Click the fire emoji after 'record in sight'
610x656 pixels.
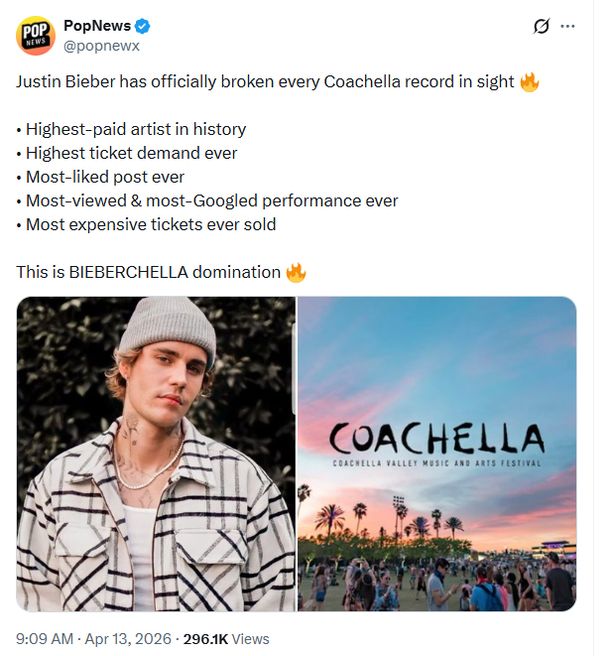click(x=530, y=83)
